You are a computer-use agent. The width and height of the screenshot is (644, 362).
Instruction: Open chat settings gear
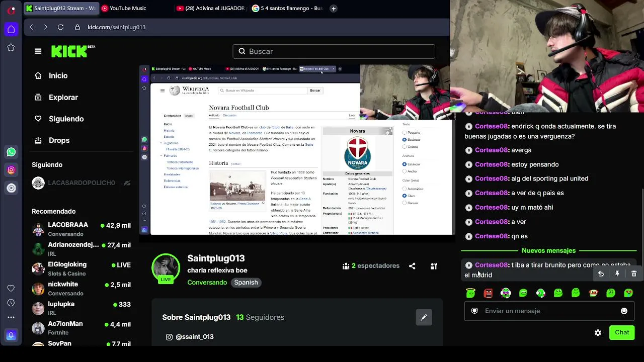click(x=598, y=332)
